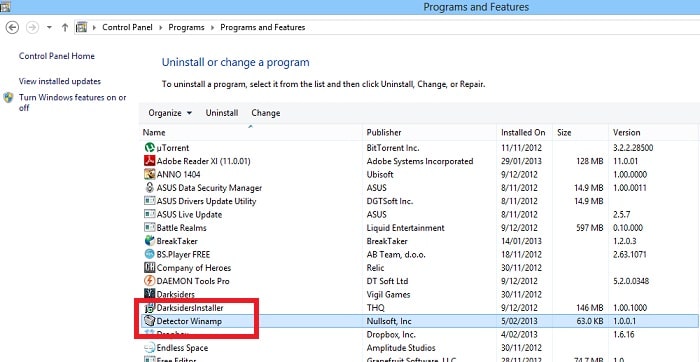Click Uninstall in the toolbar

(222, 113)
